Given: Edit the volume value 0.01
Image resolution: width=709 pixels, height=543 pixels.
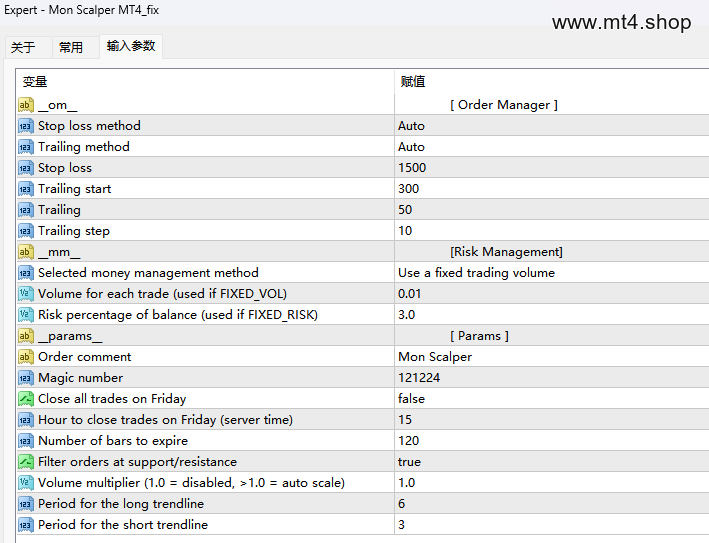Looking at the screenshot, I should tap(552, 294).
